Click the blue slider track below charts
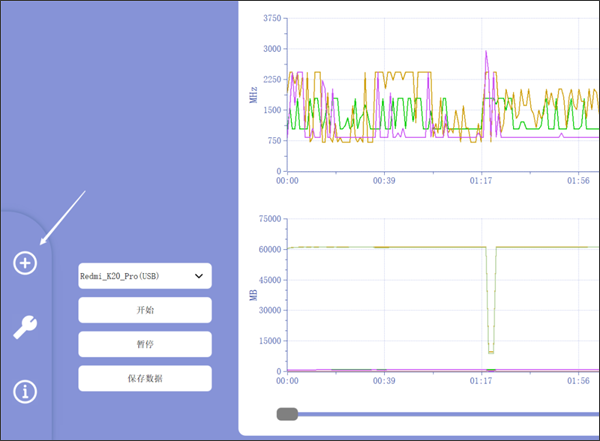This screenshot has height=441, width=600. click(450, 414)
